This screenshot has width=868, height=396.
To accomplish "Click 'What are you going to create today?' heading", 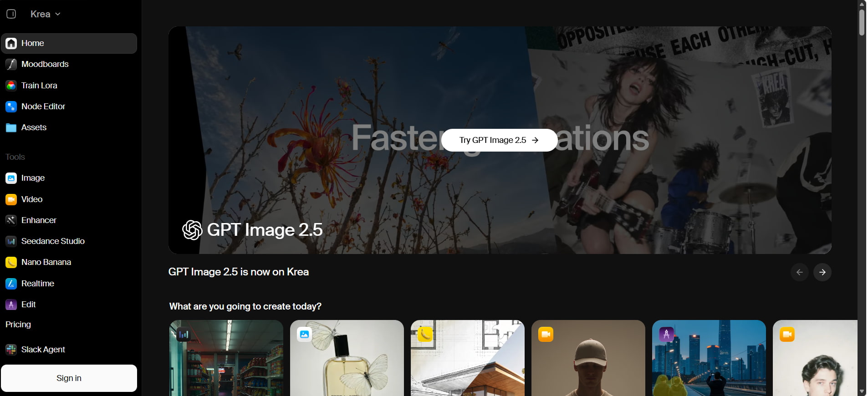I will pyautogui.click(x=245, y=306).
